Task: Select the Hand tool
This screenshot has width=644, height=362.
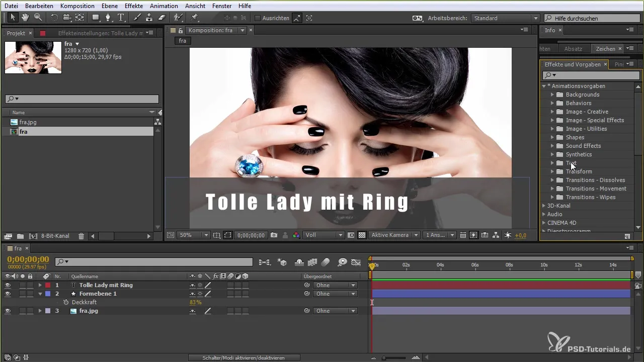Action: pyautogui.click(x=25, y=18)
